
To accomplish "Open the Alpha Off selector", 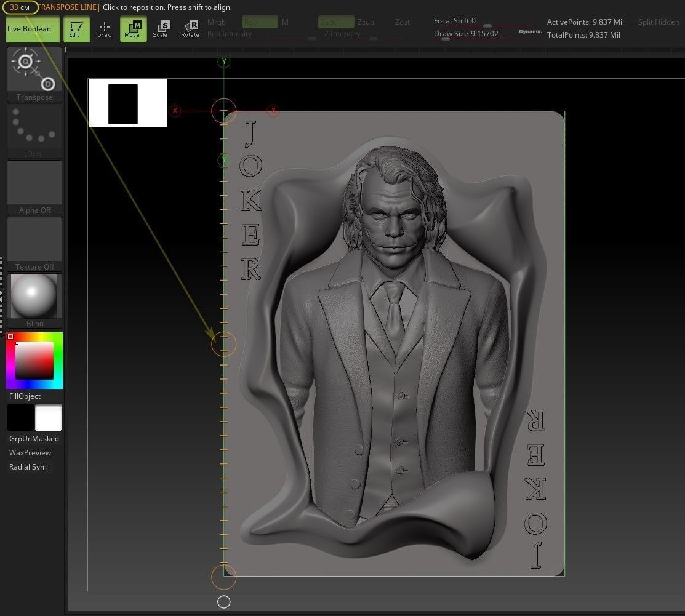I will (x=34, y=188).
